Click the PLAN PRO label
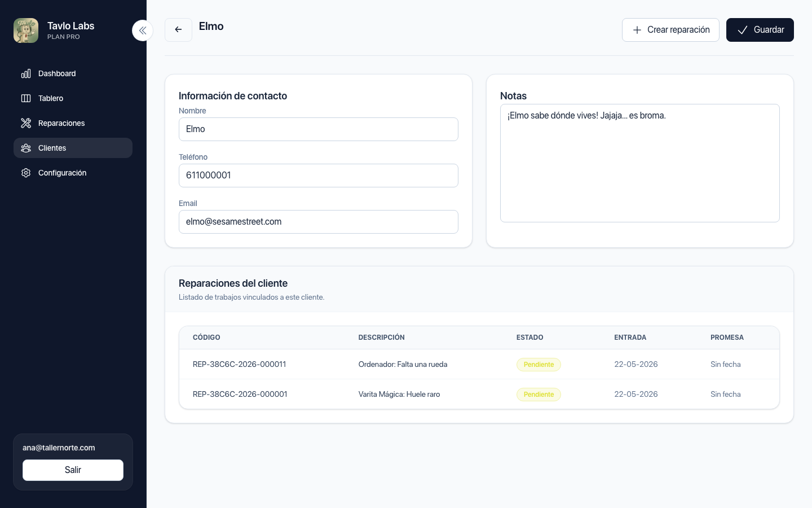Screen dimensions: 812x508 pos(64,37)
